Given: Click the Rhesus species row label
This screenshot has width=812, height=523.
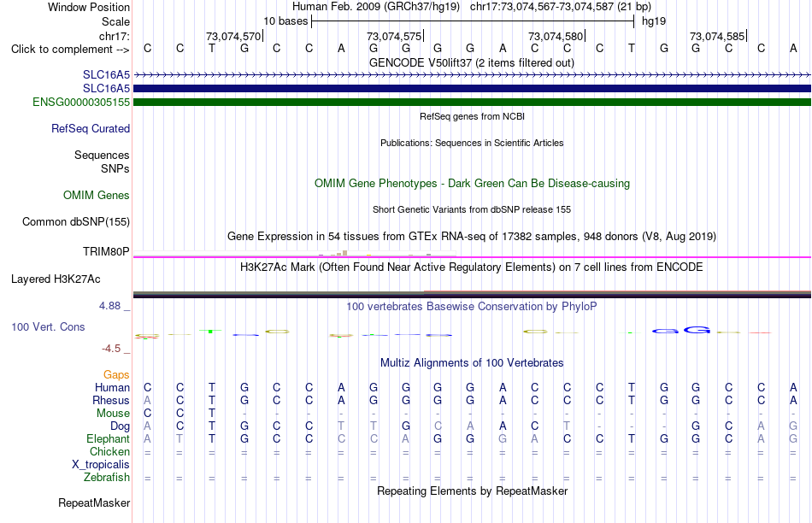Looking at the screenshot, I should pyautogui.click(x=111, y=400).
